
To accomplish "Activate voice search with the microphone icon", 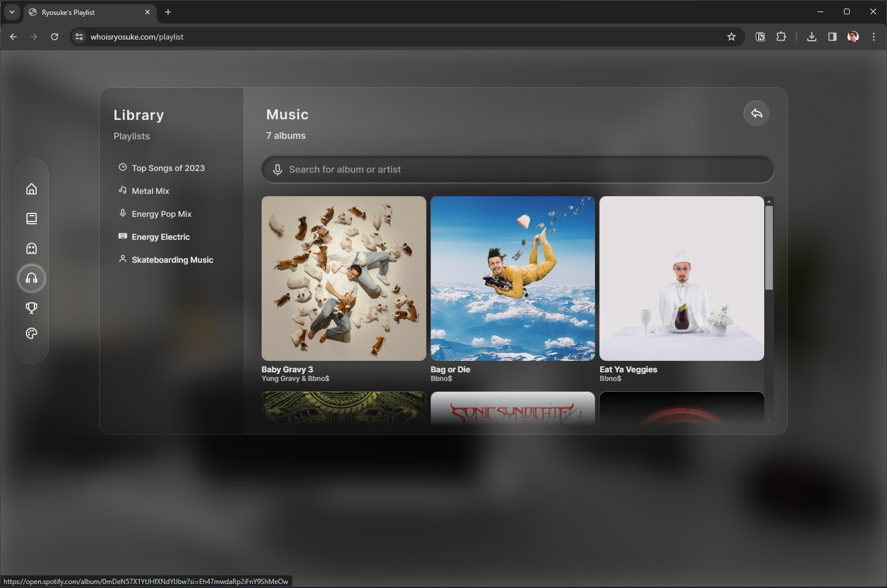I will [x=278, y=169].
